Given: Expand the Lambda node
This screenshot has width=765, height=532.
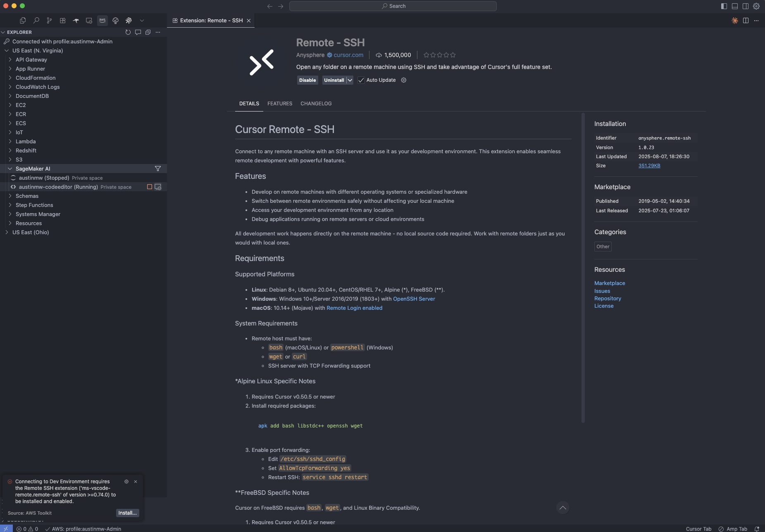Looking at the screenshot, I should pyautogui.click(x=10, y=141).
